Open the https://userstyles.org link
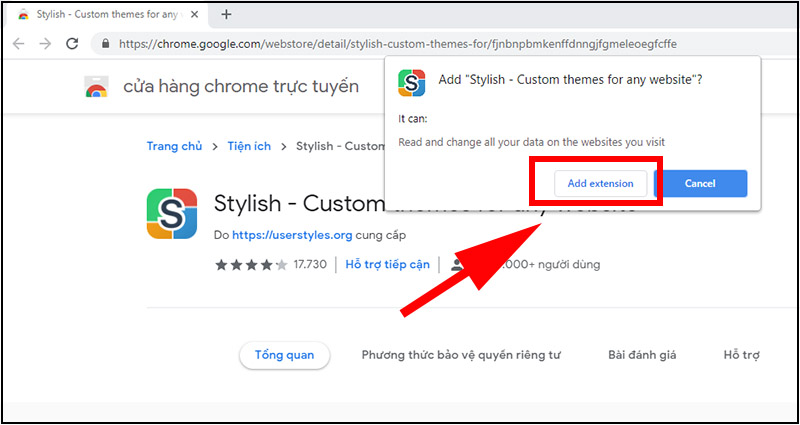The height and width of the screenshot is (425, 800). (292, 235)
